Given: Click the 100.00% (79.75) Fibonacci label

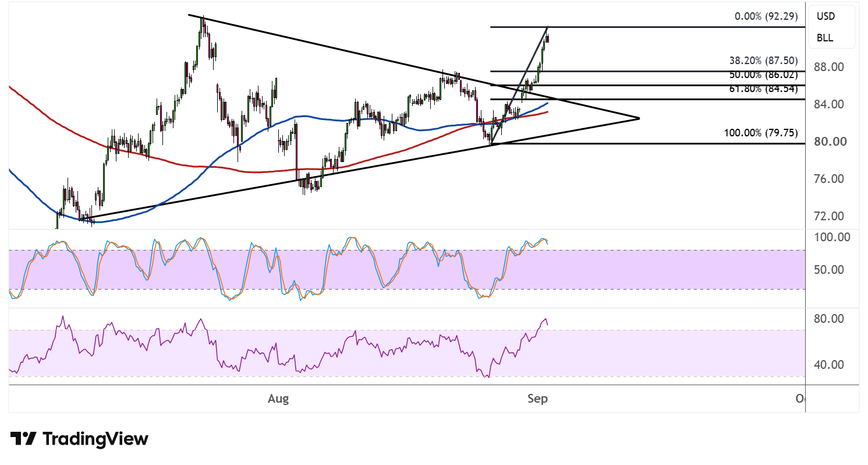Looking at the screenshot, I should 761,133.
